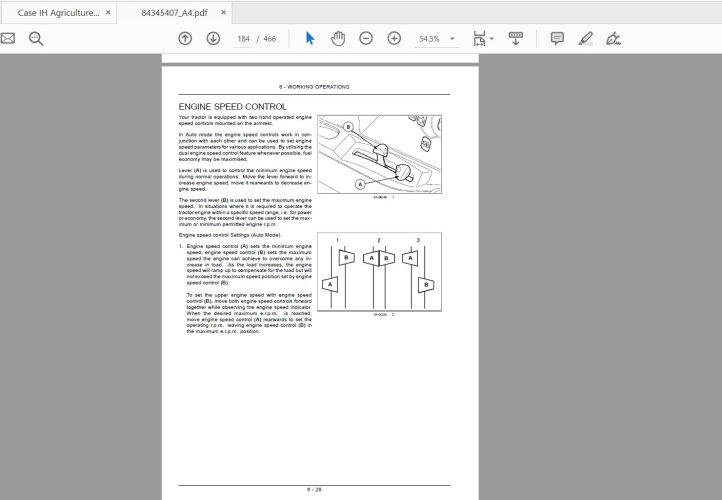722x500 pixels.
Task: Open the sign document tool
Action: [613, 38]
